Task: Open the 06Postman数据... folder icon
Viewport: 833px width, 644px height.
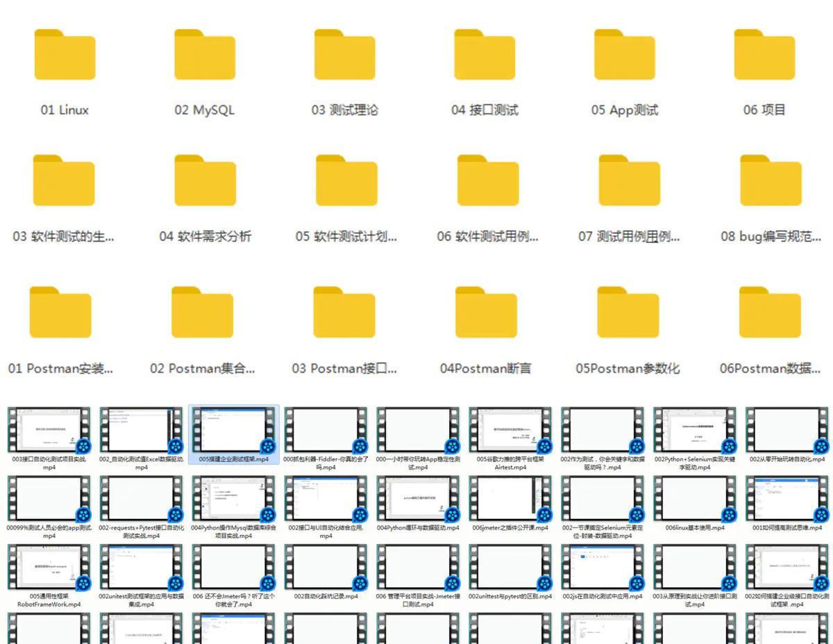Action: point(770,312)
